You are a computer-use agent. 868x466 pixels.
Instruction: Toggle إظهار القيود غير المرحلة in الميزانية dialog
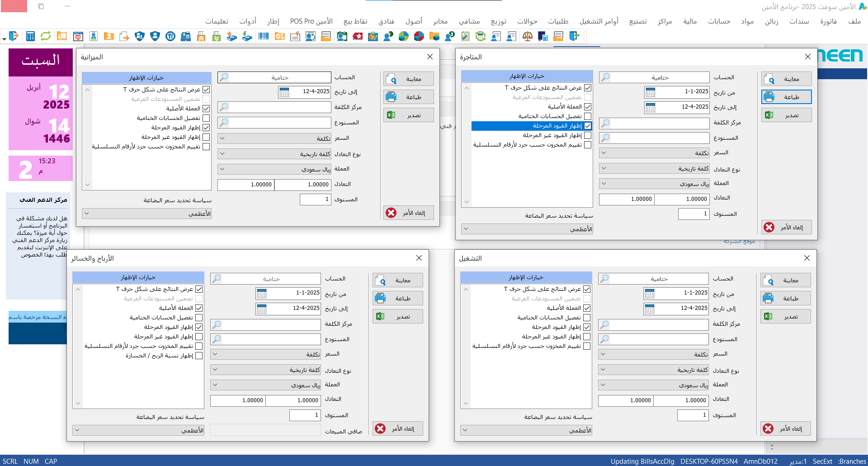(206, 137)
